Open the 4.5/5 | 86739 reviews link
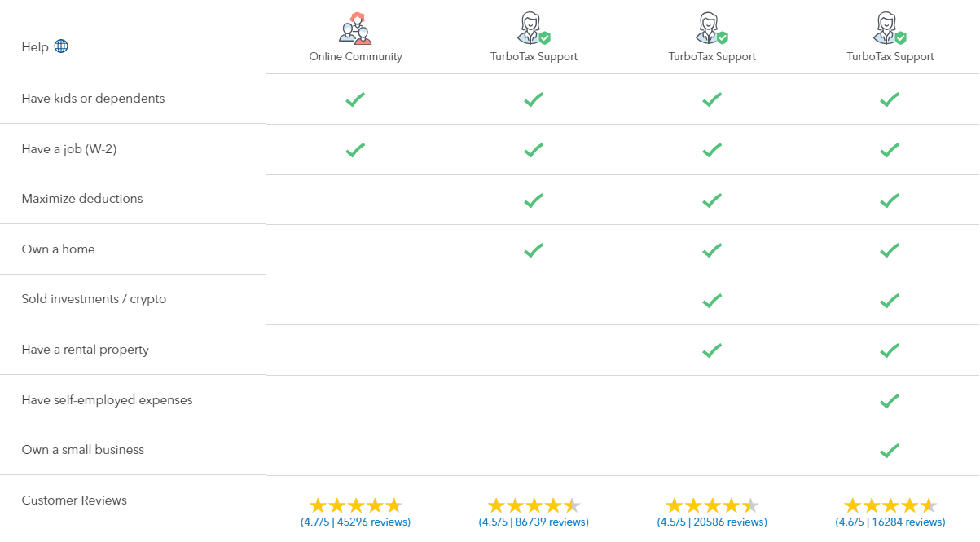 tap(534, 522)
